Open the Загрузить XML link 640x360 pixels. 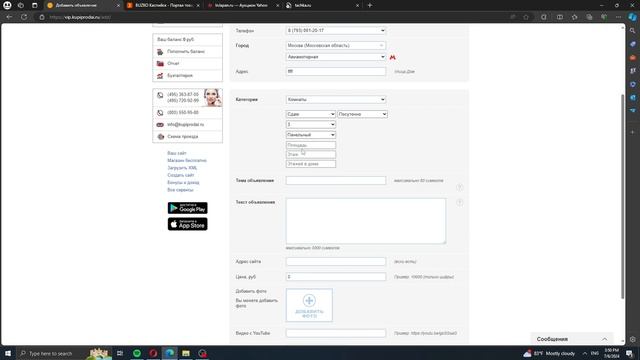pos(182,168)
